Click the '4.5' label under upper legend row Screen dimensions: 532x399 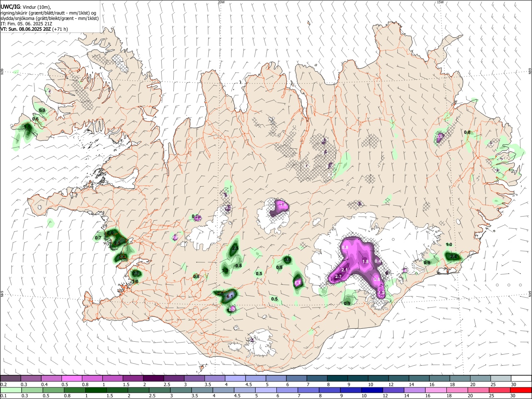pyautogui.click(x=249, y=384)
